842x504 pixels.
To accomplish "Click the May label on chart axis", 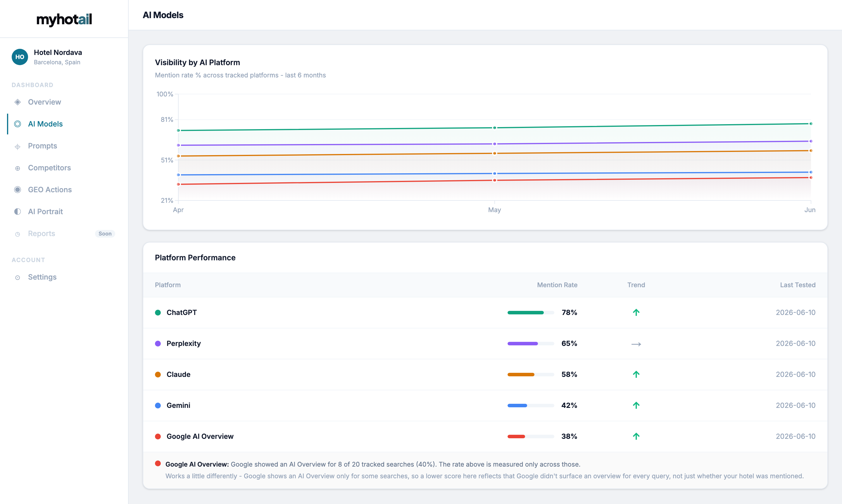I will (494, 210).
